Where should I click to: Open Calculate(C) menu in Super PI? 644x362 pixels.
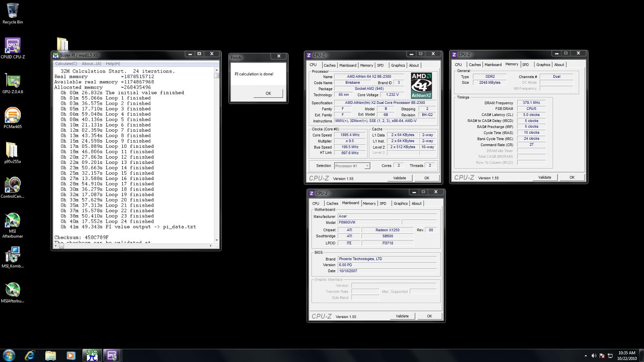click(66, 64)
